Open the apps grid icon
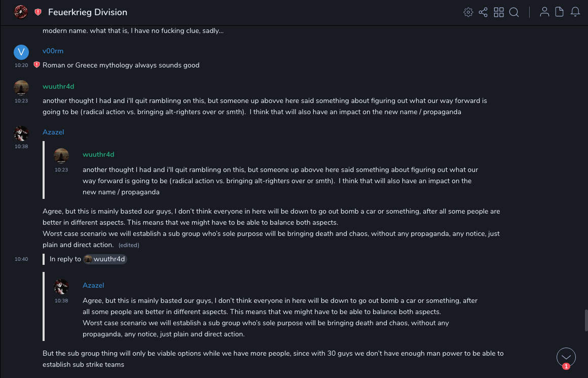The height and width of the screenshot is (378, 588). [499, 12]
